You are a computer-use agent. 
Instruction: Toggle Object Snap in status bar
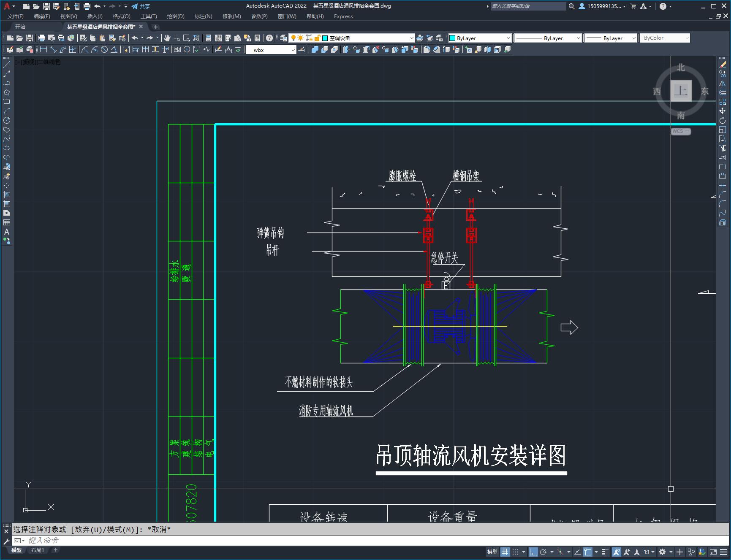tap(587, 552)
